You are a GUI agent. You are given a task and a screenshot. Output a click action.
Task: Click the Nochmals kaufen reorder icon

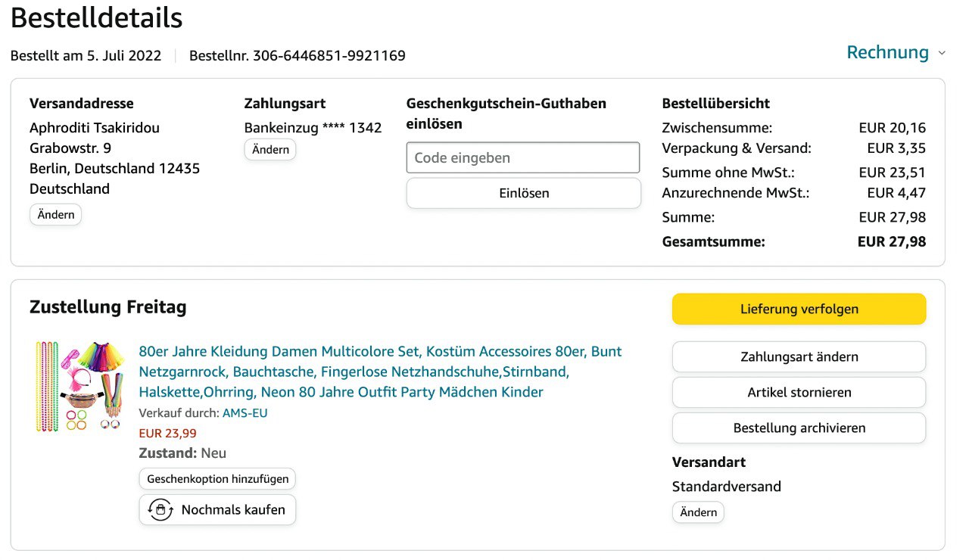(160, 510)
